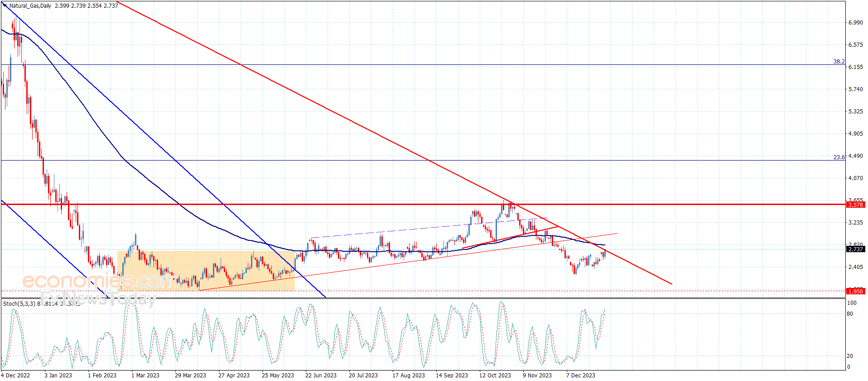Viewport: 868px width, 381px height.
Task: Click the 6.990 price axis label
Action: [856, 22]
